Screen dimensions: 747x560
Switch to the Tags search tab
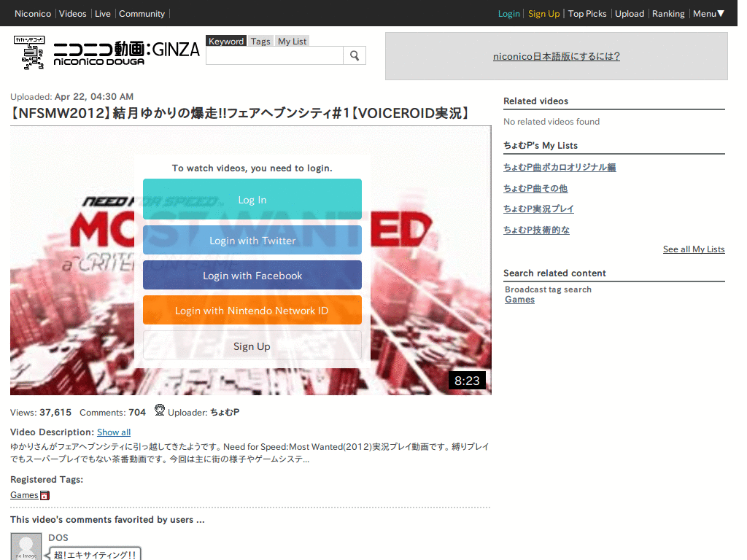coord(260,42)
